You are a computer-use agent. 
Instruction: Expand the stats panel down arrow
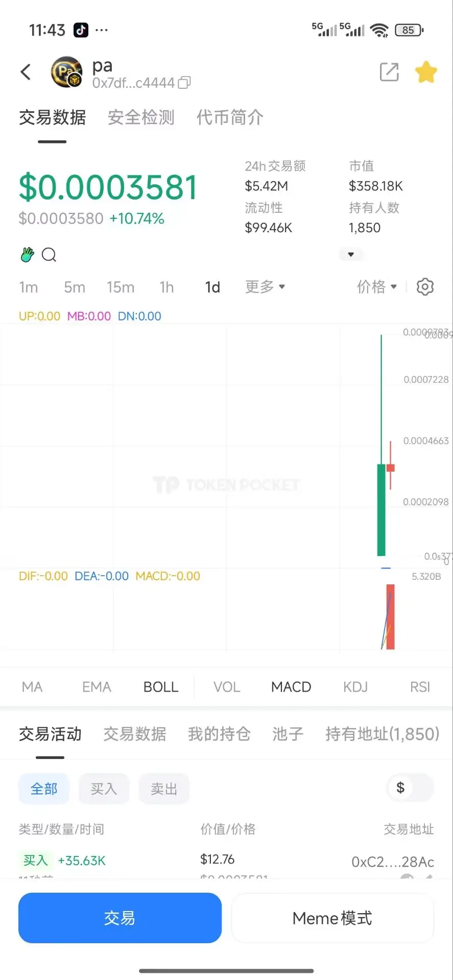coord(351,254)
